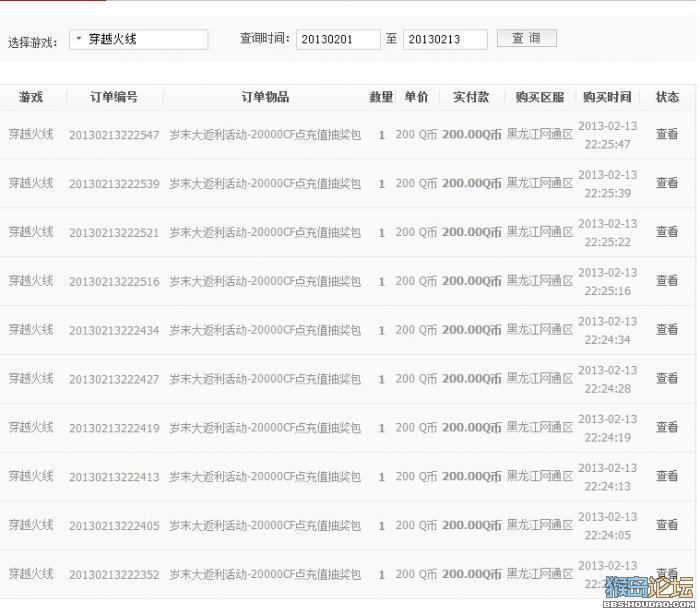
Task: Click 查看 for order 2013021322521
Action: (667, 232)
